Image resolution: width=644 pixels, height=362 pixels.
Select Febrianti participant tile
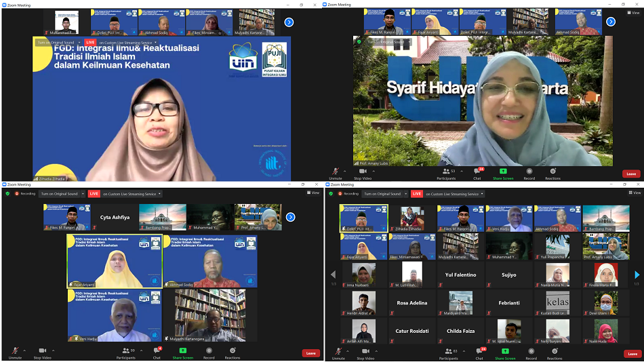(x=509, y=302)
